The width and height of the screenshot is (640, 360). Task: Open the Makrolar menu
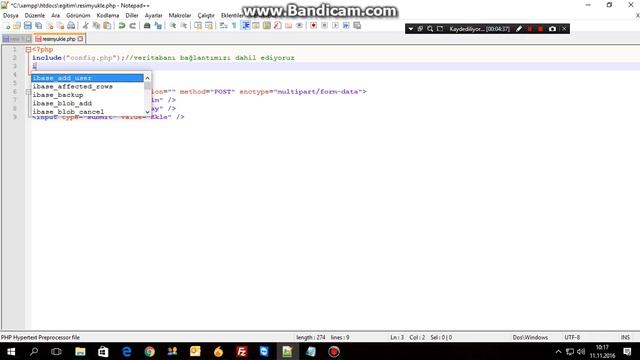(x=180, y=15)
